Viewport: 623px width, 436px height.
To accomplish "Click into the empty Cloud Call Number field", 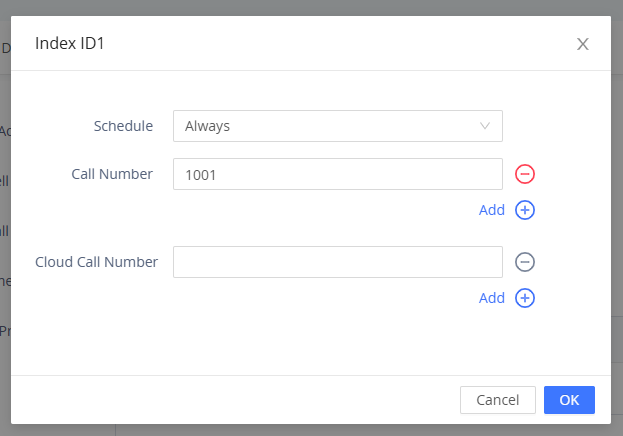I will 338,262.
